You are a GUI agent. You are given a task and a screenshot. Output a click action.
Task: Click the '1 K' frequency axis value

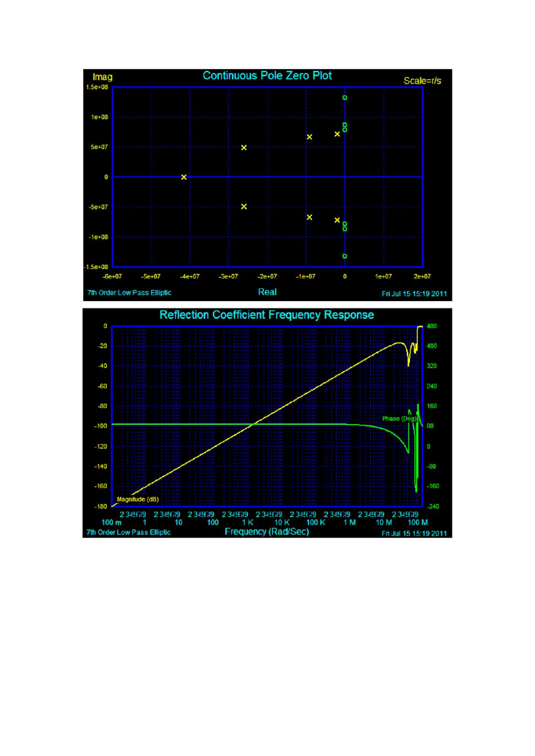247,523
